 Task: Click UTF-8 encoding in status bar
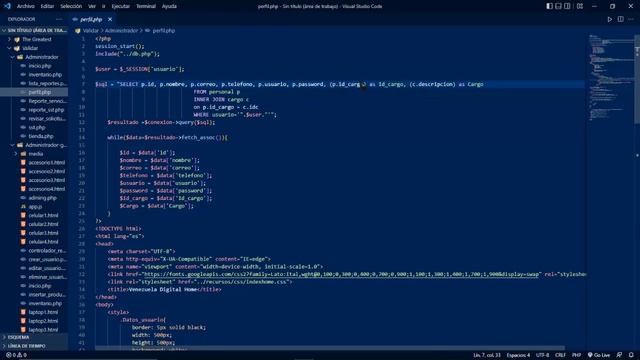click(542, 355)
